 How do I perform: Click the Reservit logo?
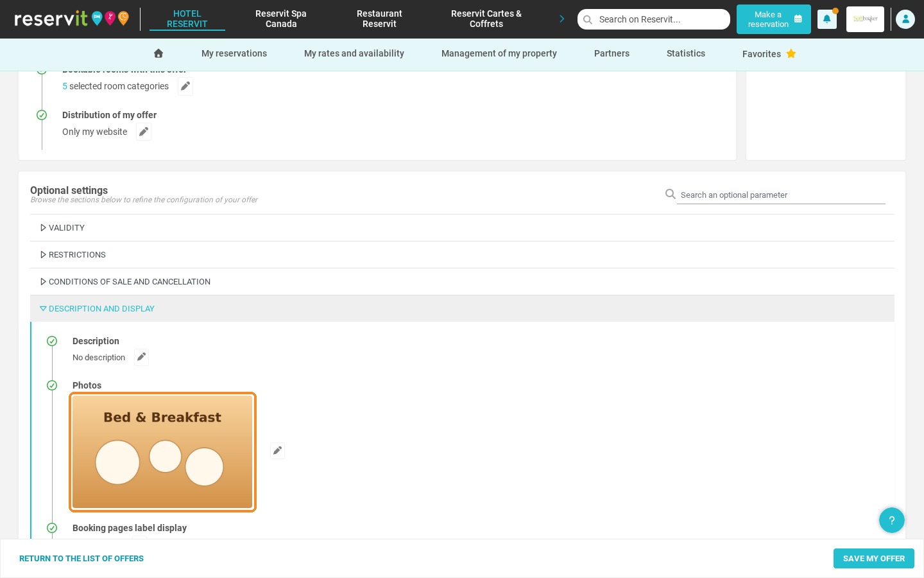71,19
